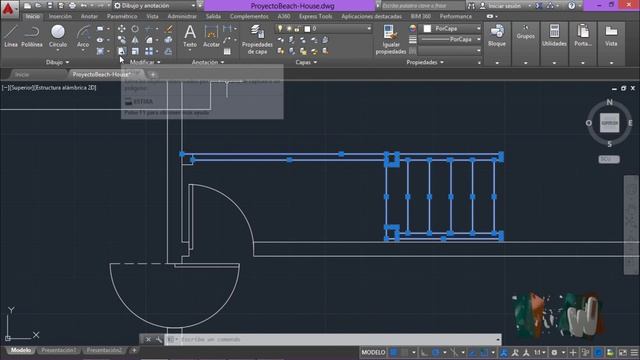Open the AutoCAD application menu logo

(8, 8)
